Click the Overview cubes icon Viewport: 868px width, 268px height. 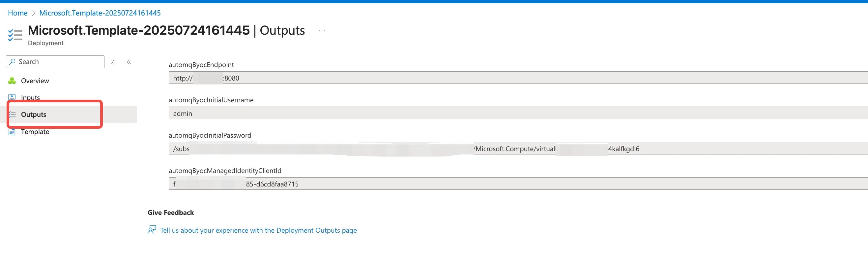tap(12, 81)
